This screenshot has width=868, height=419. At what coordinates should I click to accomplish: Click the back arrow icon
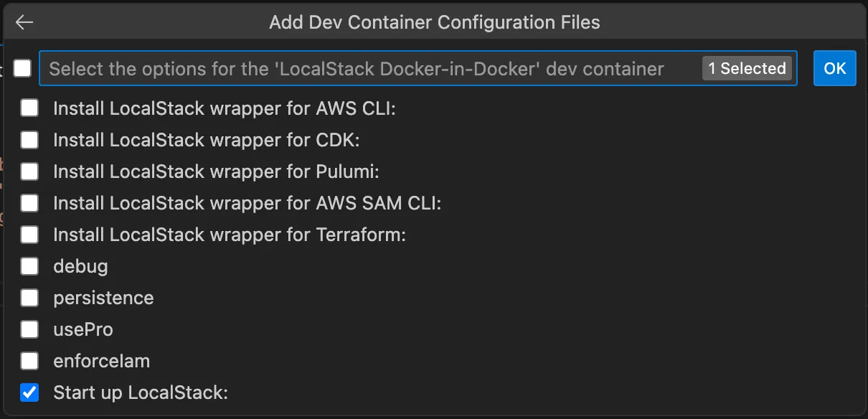(24, 22)
